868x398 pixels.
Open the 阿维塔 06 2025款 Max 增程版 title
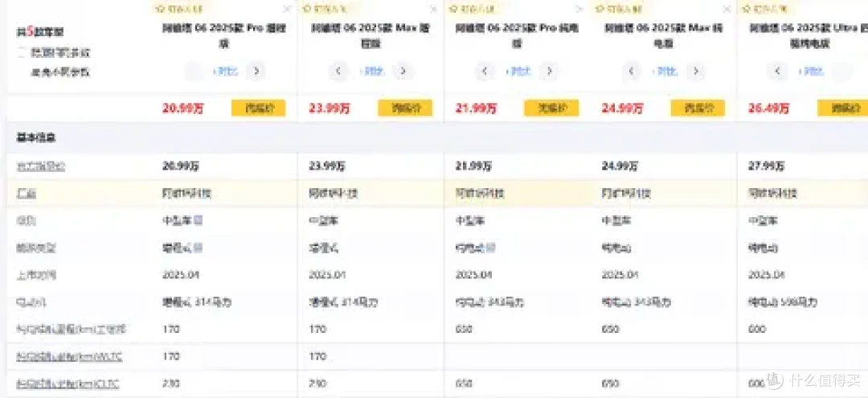371,35
